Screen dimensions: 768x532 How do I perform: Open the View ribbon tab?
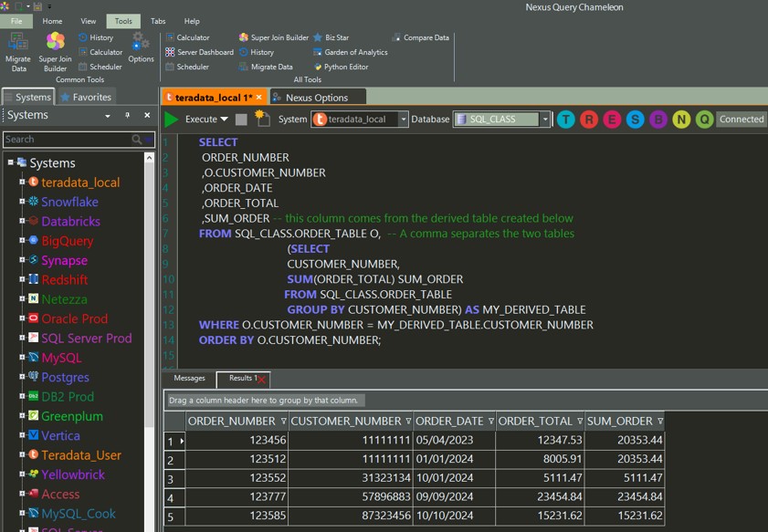pyautogui.click(x=89, y=21)
